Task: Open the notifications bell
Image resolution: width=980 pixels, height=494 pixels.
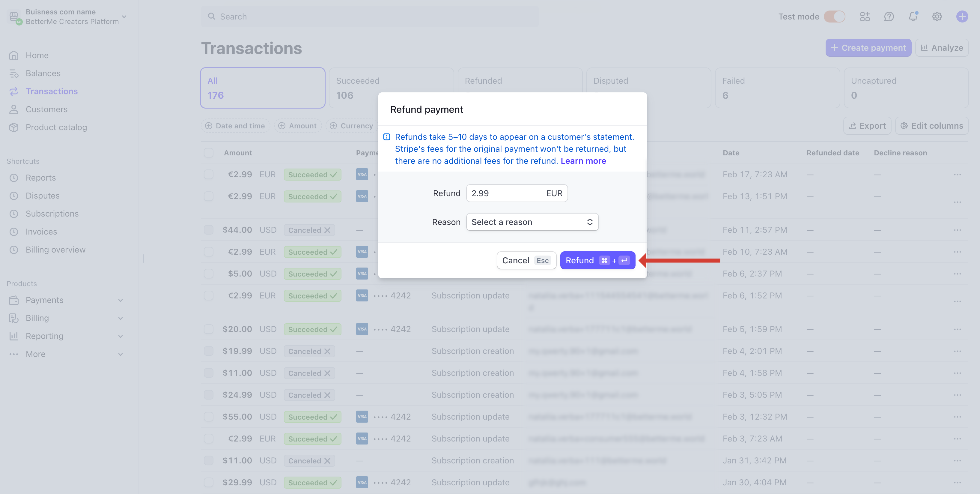Action: tap(913, 16)
